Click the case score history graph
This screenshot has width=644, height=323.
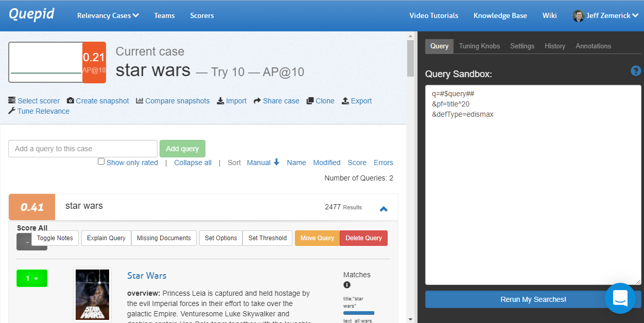pos(45,62)
